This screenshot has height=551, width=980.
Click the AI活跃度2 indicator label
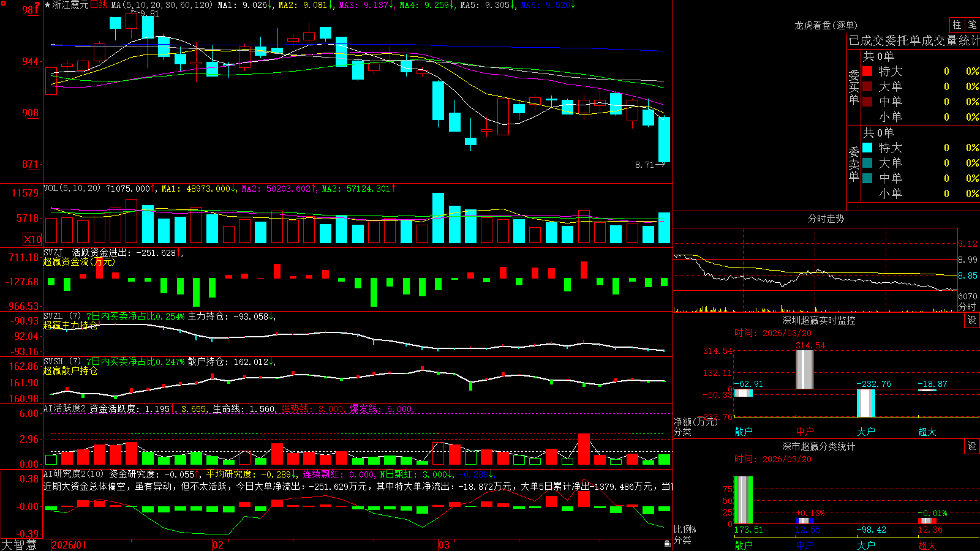(x=65, y=408)
